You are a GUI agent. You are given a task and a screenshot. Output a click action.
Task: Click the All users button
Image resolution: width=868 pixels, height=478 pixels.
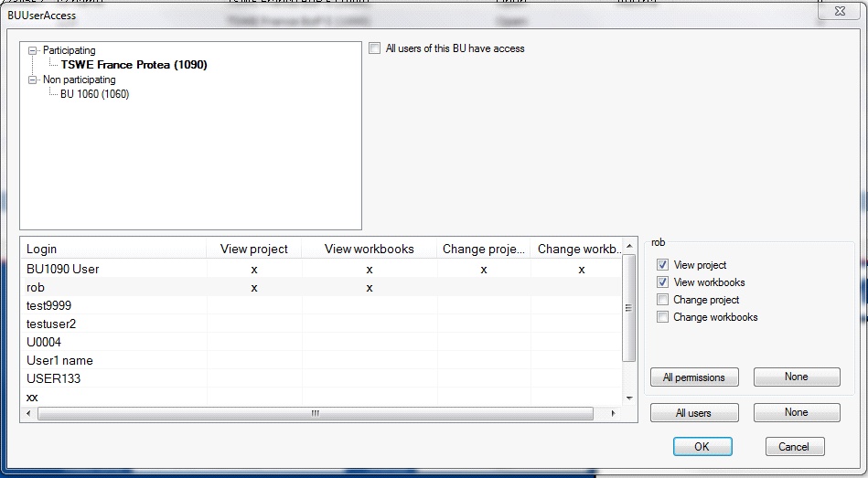[693, 413]
